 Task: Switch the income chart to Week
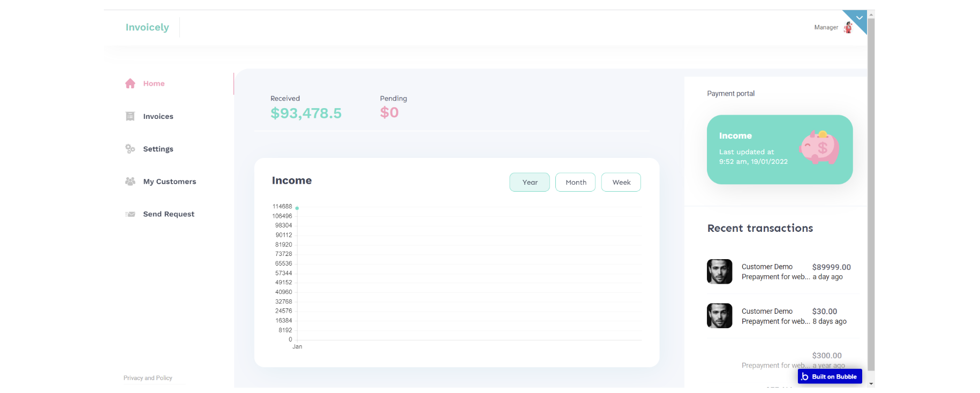tap(621, 182)
